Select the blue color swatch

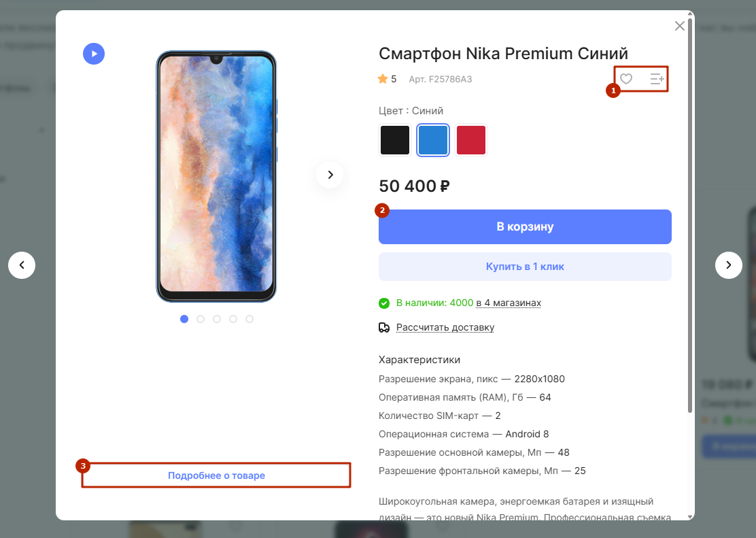(433, 140)
